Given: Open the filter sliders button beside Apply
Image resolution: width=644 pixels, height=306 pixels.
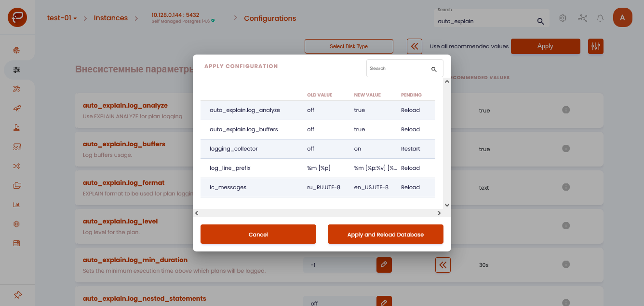Looking at the screenshot, I should click(x=596, y=46).
